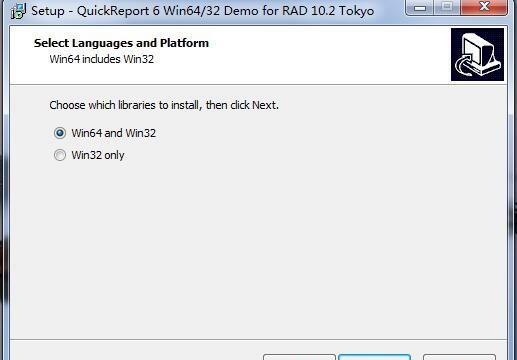
Task: Click the QuickReport 6 setup title bar text
Action: tap(203, 11)
